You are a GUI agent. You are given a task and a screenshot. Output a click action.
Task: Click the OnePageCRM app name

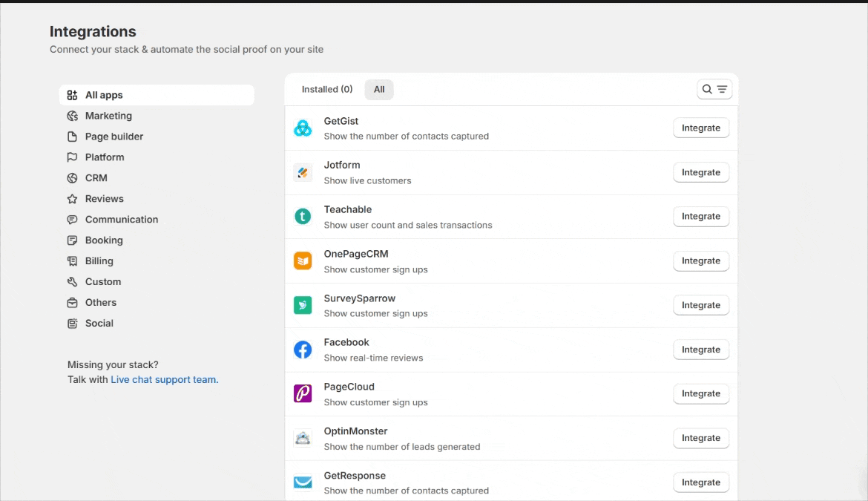pyautogui.click(x=356, y=254)
